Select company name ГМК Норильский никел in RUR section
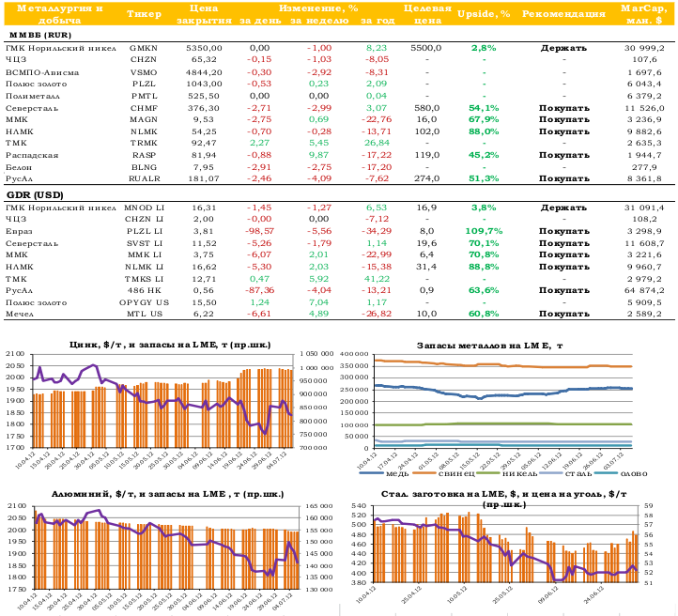 coord(60,48)
